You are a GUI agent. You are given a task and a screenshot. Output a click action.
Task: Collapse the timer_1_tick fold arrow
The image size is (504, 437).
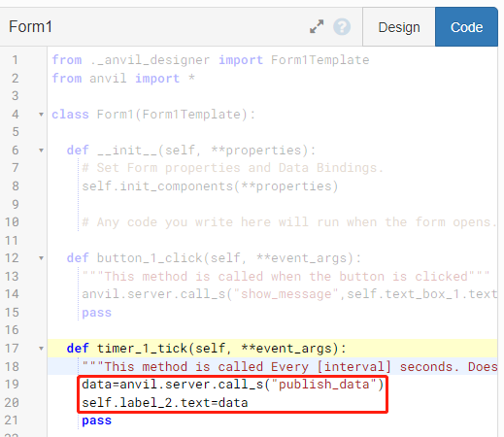coord(41,349)
